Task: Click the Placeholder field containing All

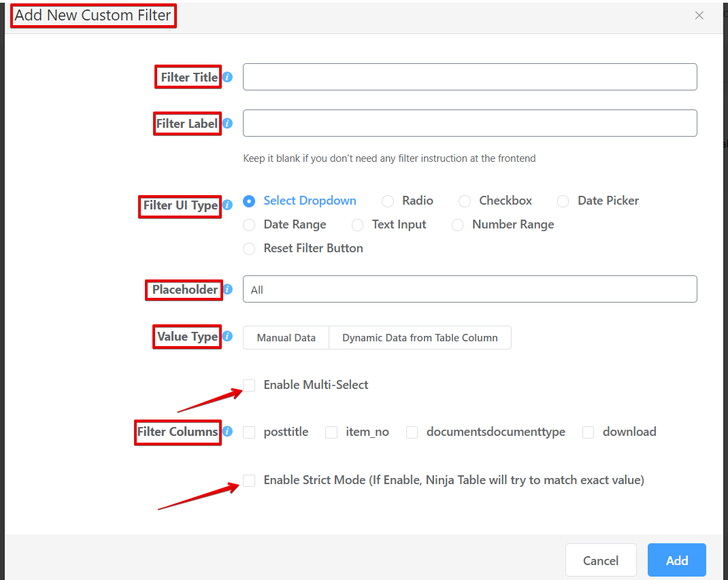Action: [470, 289]
